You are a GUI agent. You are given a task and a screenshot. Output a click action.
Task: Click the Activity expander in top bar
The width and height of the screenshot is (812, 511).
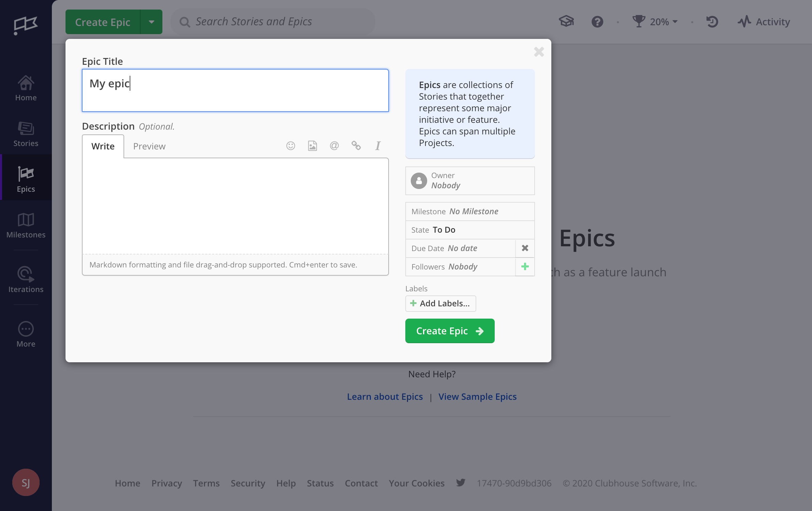pyautogui.click(x=763, y=21)
